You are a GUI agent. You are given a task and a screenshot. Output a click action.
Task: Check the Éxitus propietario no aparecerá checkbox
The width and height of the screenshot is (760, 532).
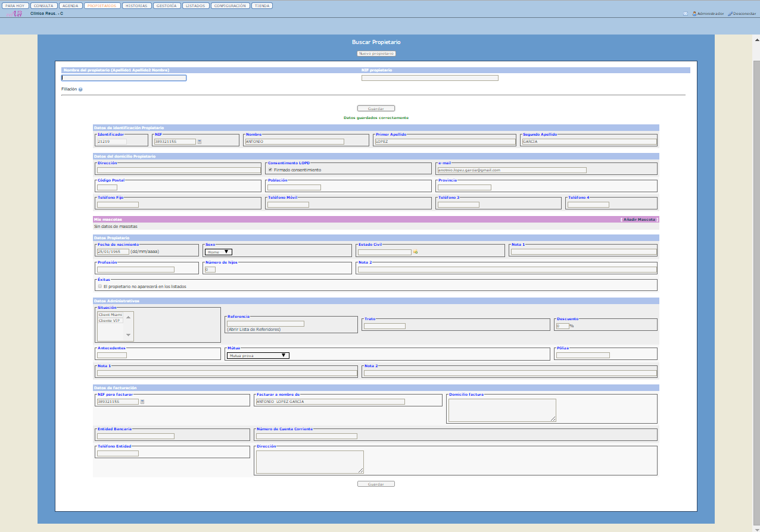100,286
